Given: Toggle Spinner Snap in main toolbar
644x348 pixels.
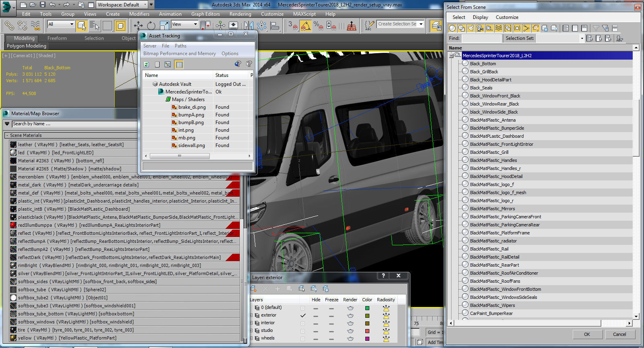Looking at the screenshot, I should (x=331, y=25).
